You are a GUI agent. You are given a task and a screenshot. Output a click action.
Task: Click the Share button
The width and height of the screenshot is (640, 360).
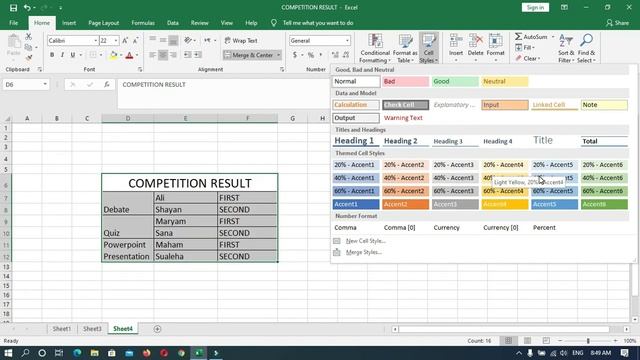(x=617, y=23)
